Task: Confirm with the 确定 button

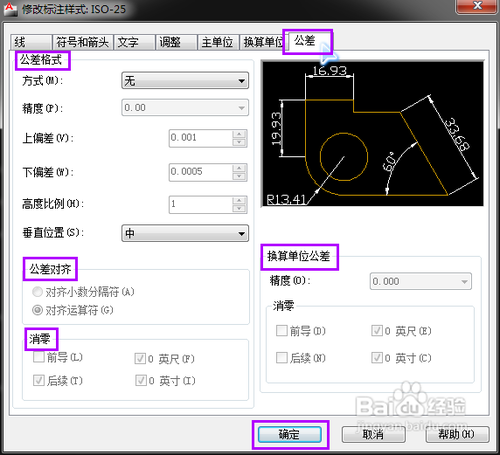Action: tap(289, 435)
